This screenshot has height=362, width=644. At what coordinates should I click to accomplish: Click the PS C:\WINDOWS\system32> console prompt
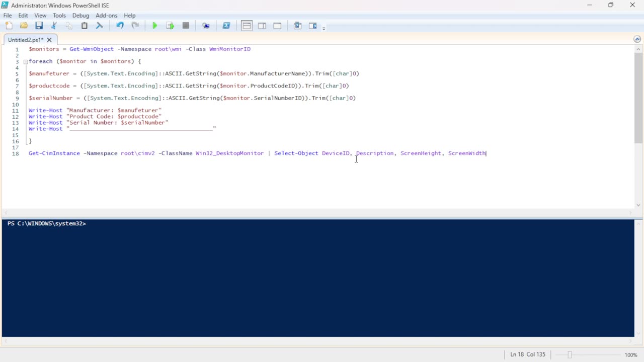(x=47, y=223)
